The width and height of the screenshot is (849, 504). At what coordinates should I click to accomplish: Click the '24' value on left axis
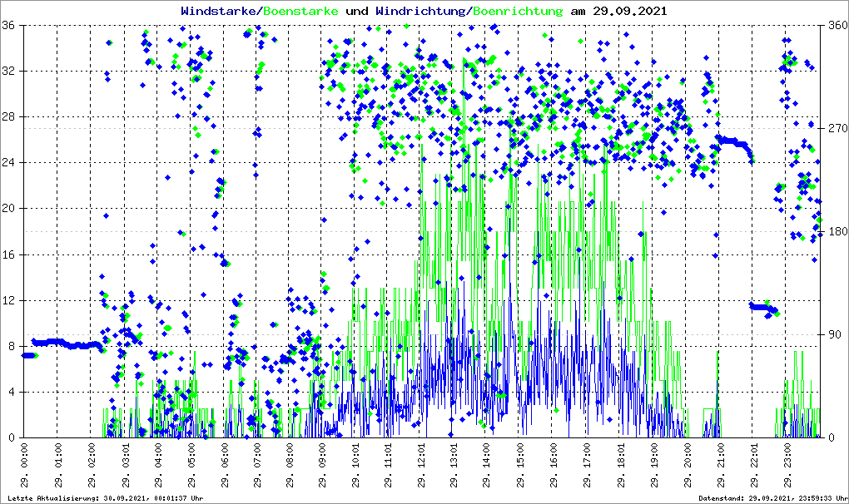[x=12, y=163]
